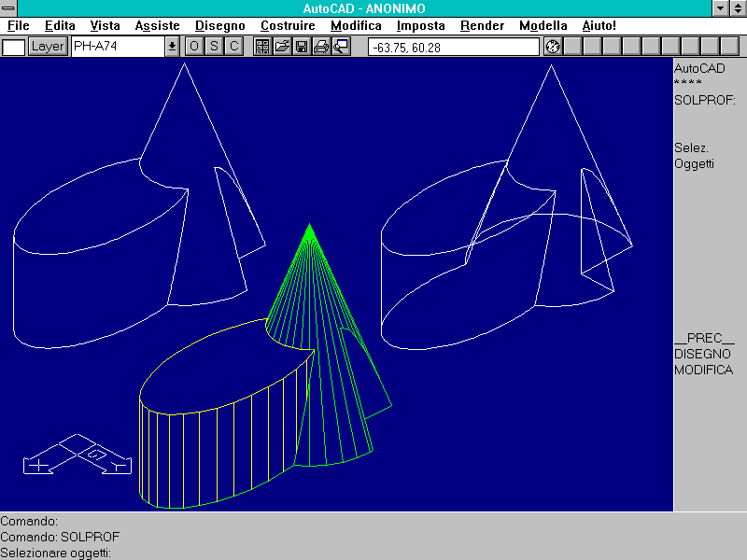Click the Selezionare oggetti: command prompt
This screenshot has height=560, width=747.
[x=55, y=553]
